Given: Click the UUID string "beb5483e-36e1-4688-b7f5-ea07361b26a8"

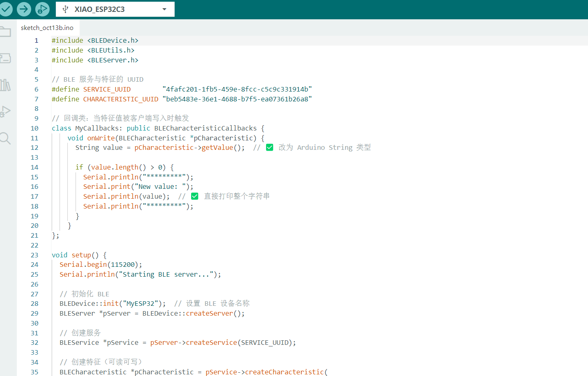Looking at the screenshot, I should tap(237, 99).
